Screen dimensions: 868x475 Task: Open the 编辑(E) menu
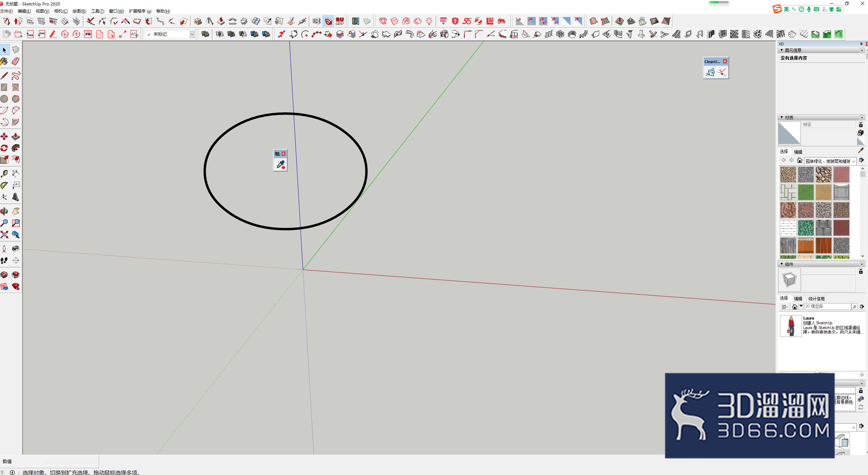[x=24, y=11]
